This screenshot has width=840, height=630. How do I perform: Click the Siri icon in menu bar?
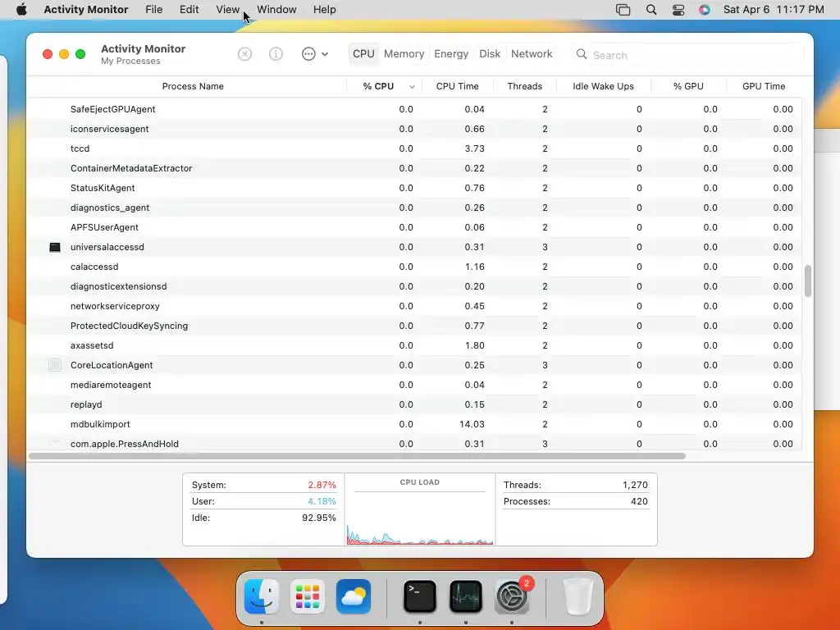pos(705,10)
